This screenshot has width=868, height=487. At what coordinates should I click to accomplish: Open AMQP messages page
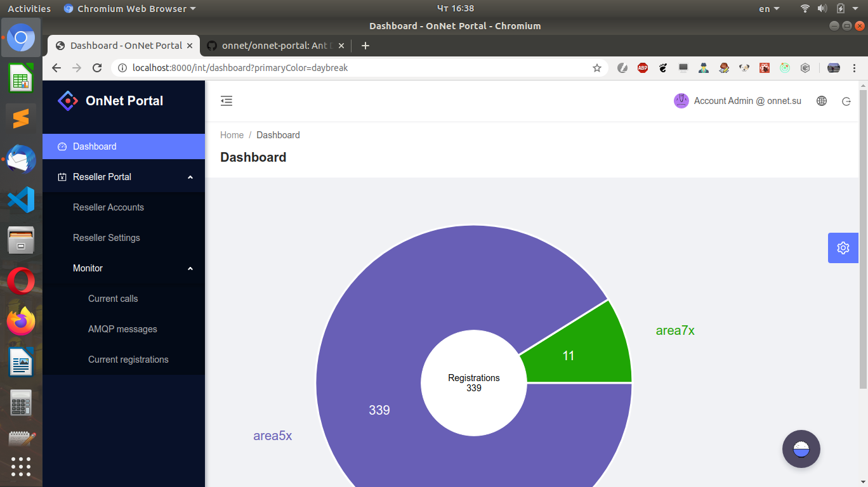pos(124,329)
